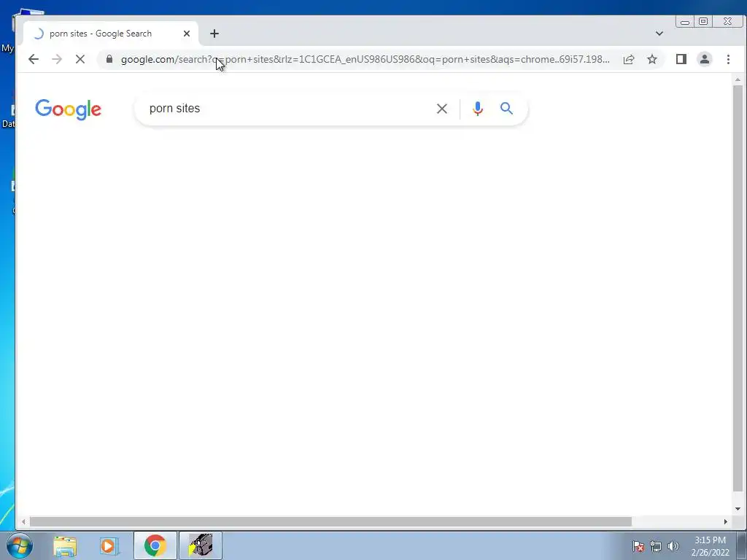View site information via the lock icon

[109, 59]
